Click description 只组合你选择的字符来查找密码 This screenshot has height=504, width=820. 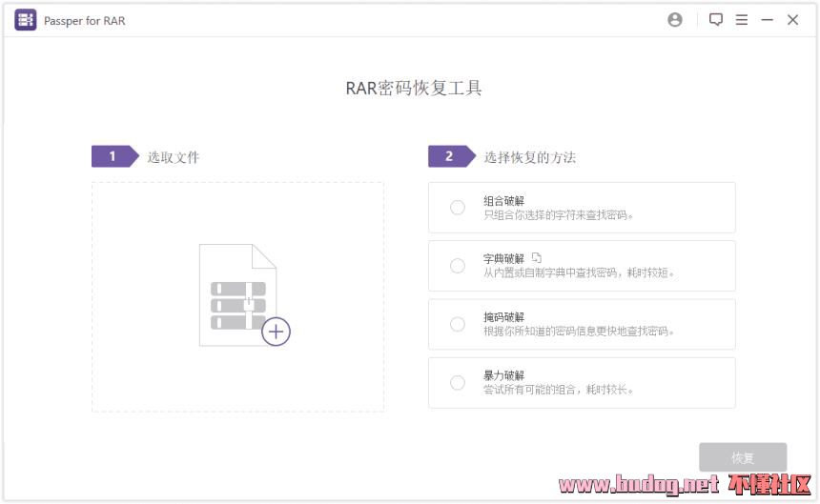pyautogui.click(x=558, y=215)
